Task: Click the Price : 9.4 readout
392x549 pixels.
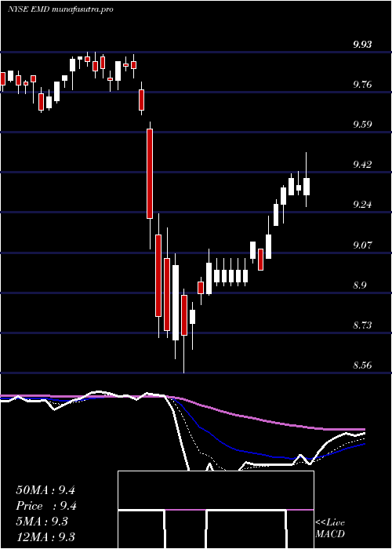Action: pyautogui.click(x=46, y=506)
